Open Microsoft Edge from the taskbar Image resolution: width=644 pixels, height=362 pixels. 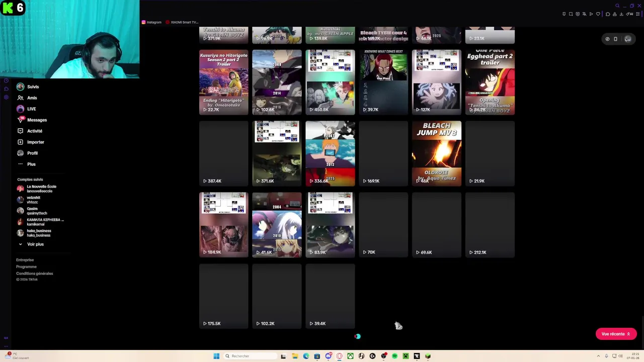click(x=306, y=356)
